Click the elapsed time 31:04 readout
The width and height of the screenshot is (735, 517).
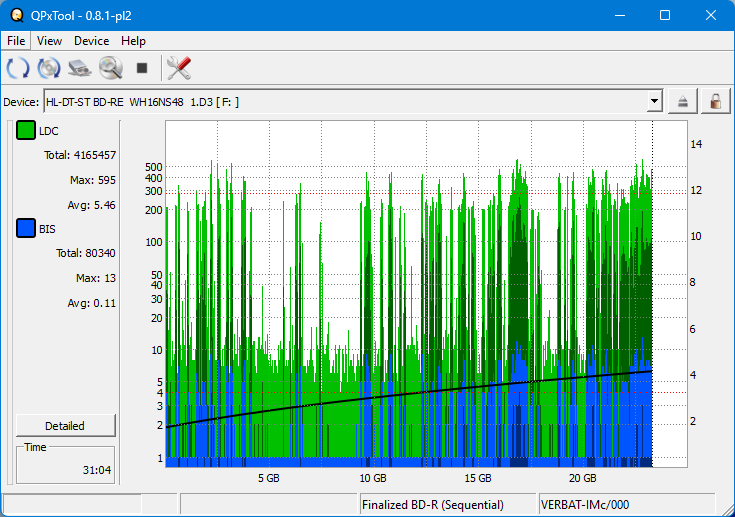point(97,470)
